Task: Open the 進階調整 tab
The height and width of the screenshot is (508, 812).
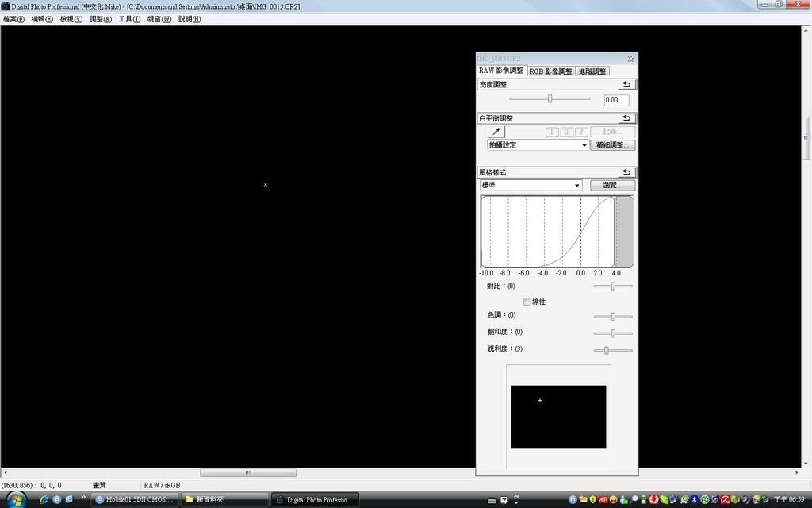Action: click(592, 71)
